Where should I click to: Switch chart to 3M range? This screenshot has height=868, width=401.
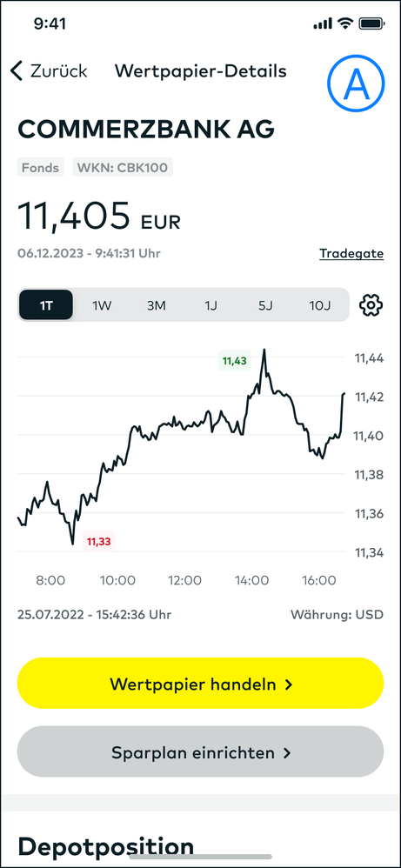click(157, 305)
